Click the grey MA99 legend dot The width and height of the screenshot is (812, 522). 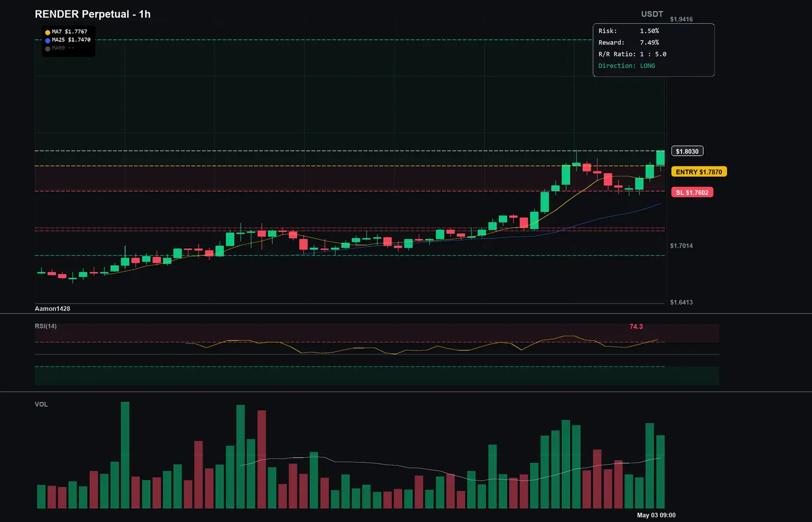(48, 49)
